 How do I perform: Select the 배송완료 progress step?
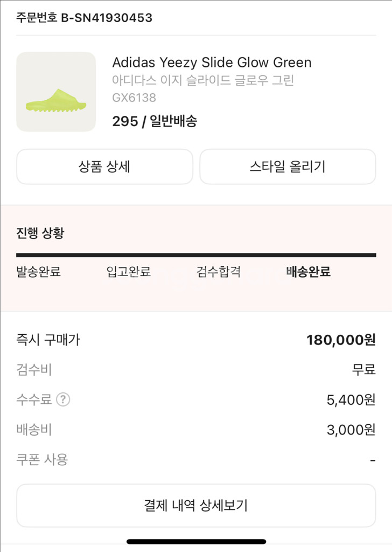[x=309, y=272]
